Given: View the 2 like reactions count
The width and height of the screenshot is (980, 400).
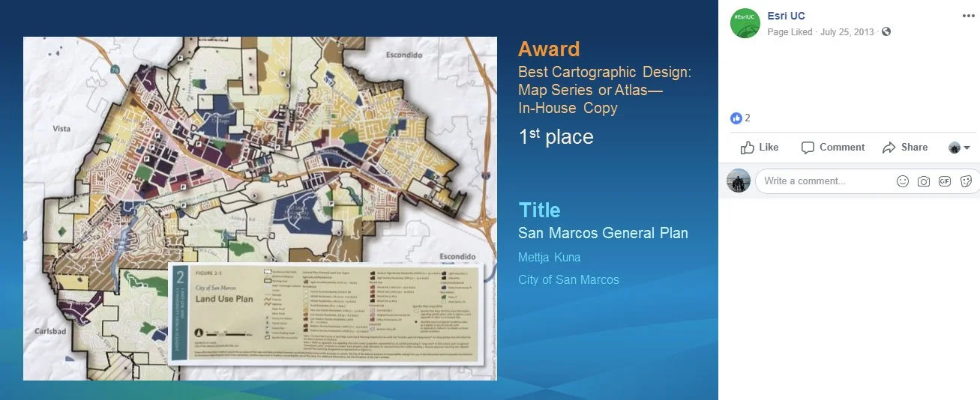Looking at the screenshot, I should (x=741, y=118).
